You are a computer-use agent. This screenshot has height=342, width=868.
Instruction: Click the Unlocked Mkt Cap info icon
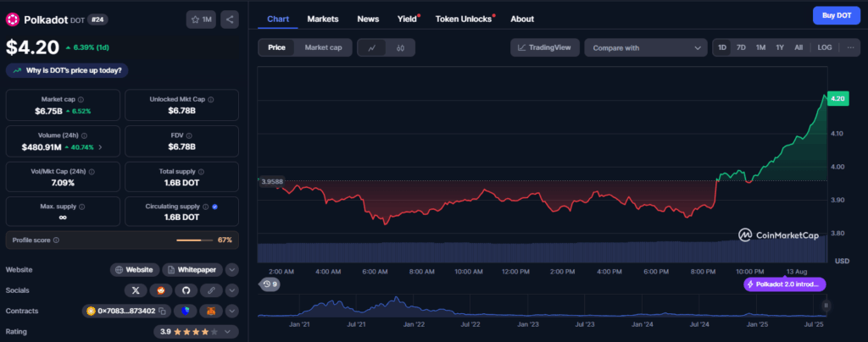tap(211, 99)
